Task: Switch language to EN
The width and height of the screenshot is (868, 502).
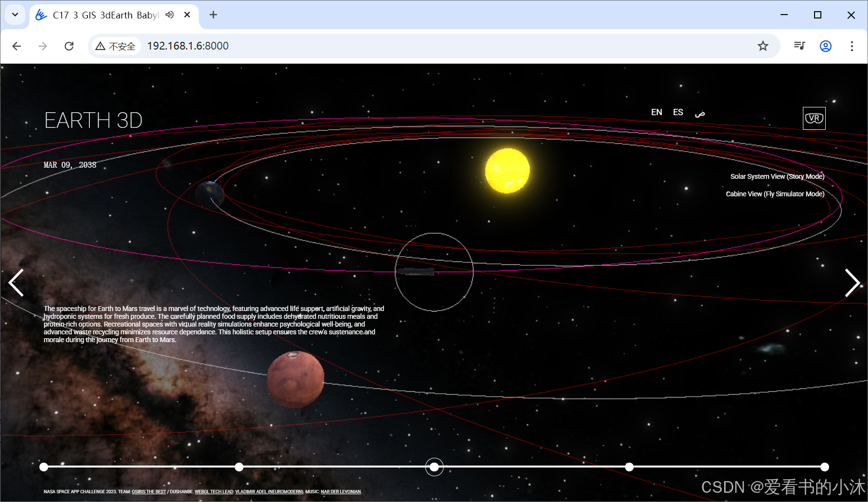Action: (657, 112)
